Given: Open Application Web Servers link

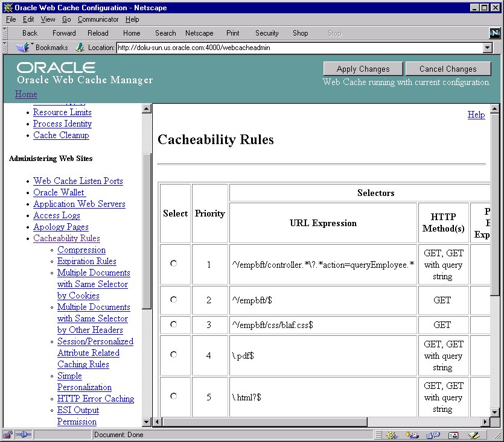Looking at the screenshot, I should point(80,204).
